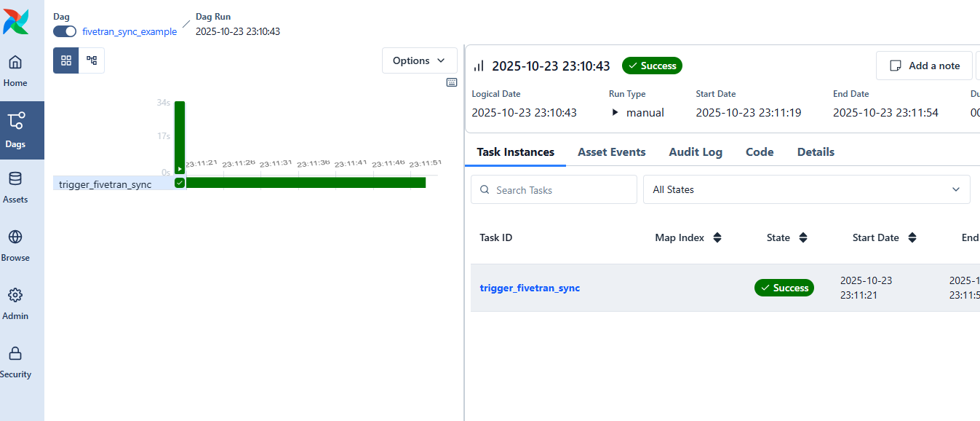Click the Success badge in task row
The height and width of the screenshot is (421, 980).
pyautogui.click(x=784, y=288)
